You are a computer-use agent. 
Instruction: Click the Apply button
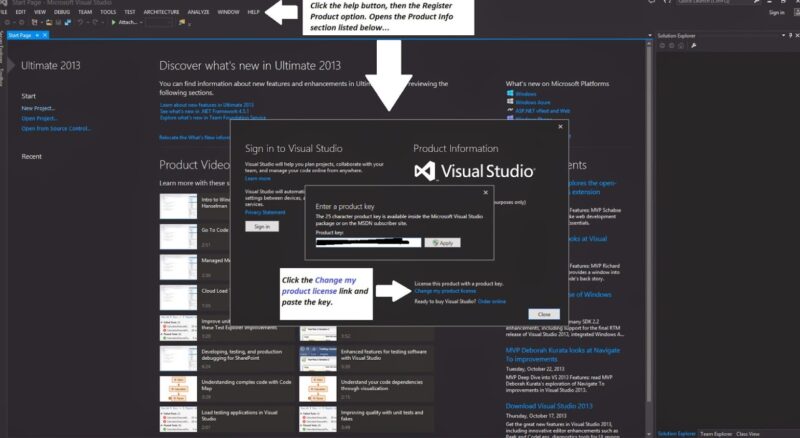pyautogui.click(x=442, y=243)
